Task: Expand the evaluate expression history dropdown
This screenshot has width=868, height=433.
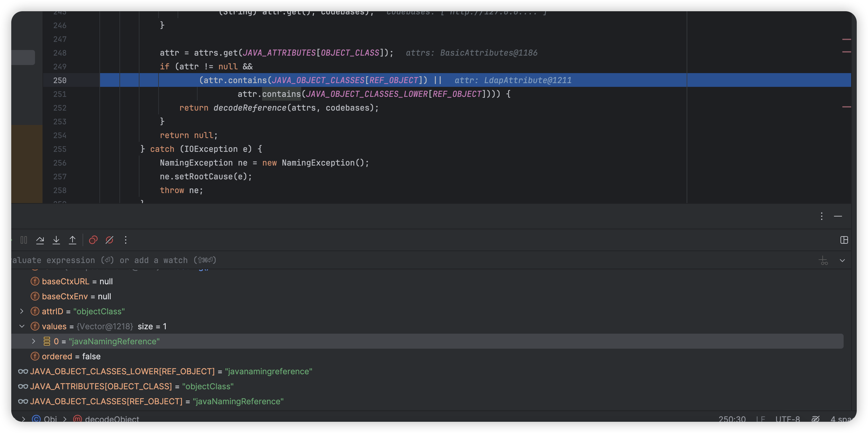Action: [x=842, y=260]
